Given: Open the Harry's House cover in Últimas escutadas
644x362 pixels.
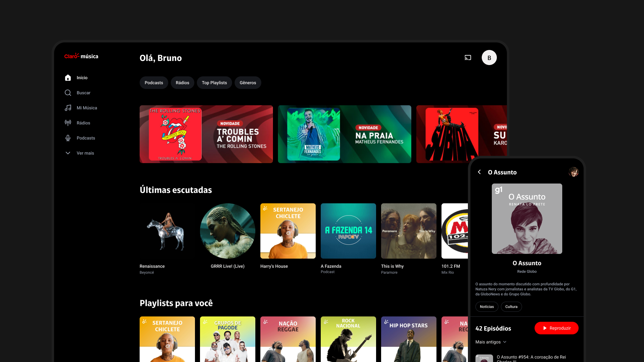Looking at the screenshot, I should (x=288, y=231).
